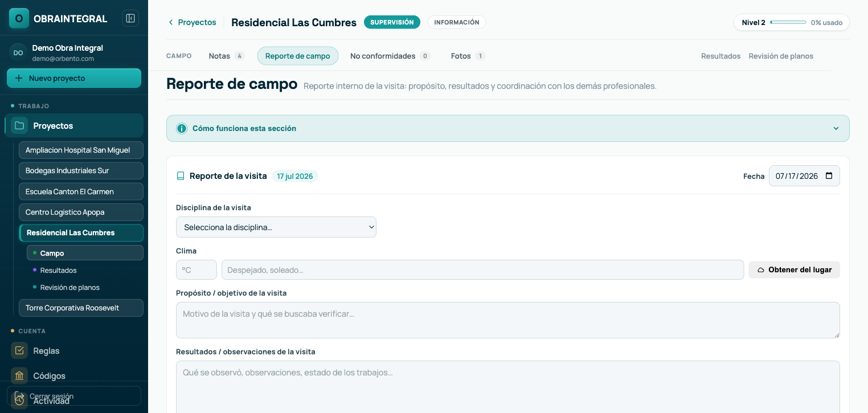Viewport: 868px width, 413px height.
Task: Click the 0% usado label
Action: click(x=826, y=22)
